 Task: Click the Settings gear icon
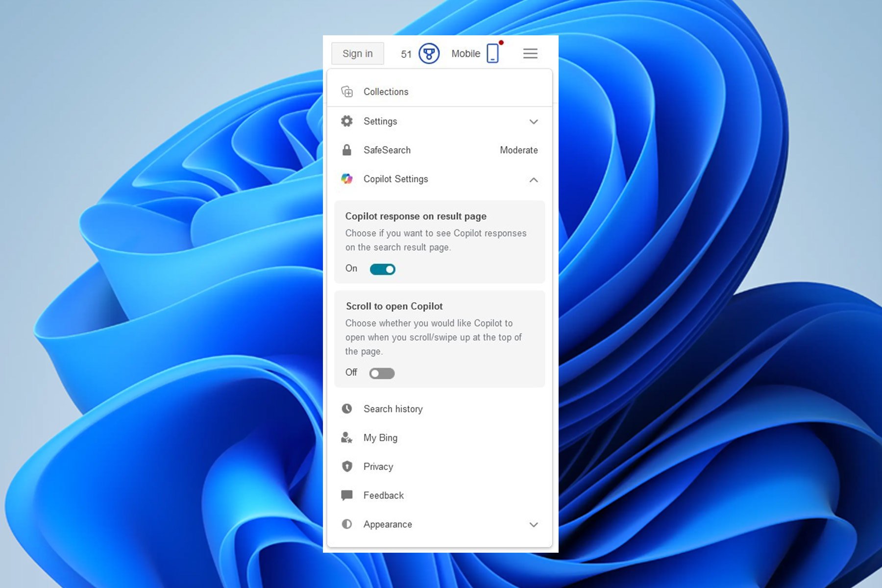[347, 121]
